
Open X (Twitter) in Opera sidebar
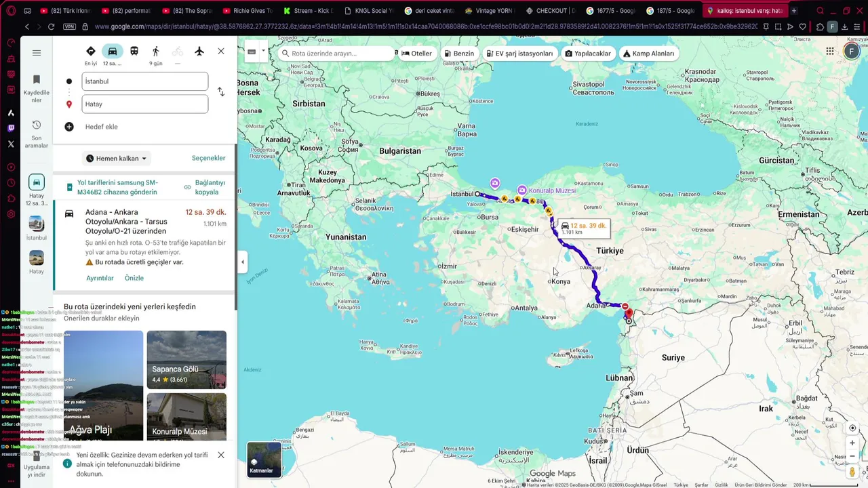coord(11,144)
